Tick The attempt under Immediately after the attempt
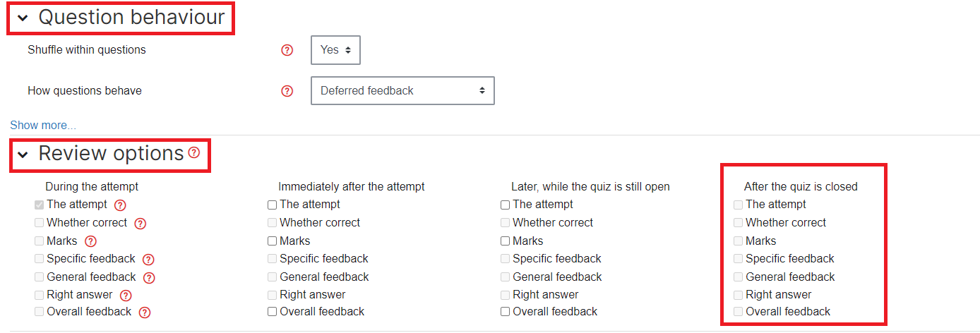 click(x=273, y=205)
